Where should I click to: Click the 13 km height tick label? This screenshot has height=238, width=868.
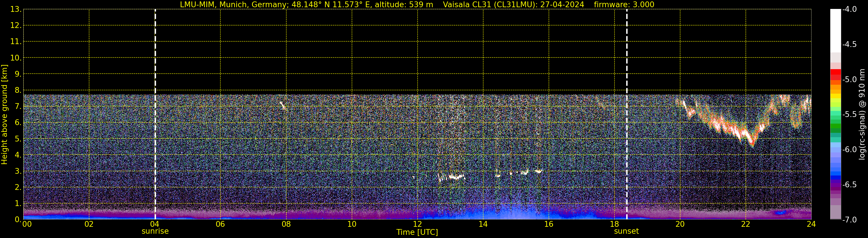point(16,10)
